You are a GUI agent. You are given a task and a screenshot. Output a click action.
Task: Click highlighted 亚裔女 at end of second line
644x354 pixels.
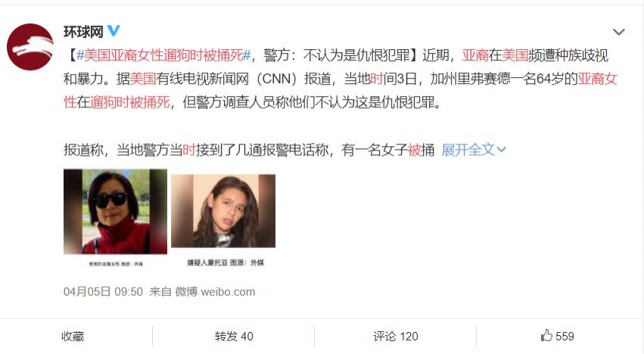(598, 79)
